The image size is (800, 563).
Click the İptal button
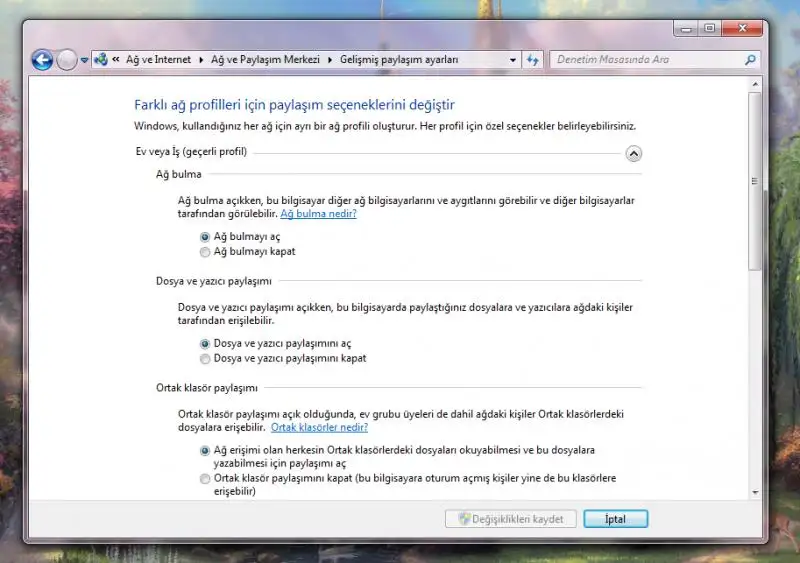click(616, 519)
